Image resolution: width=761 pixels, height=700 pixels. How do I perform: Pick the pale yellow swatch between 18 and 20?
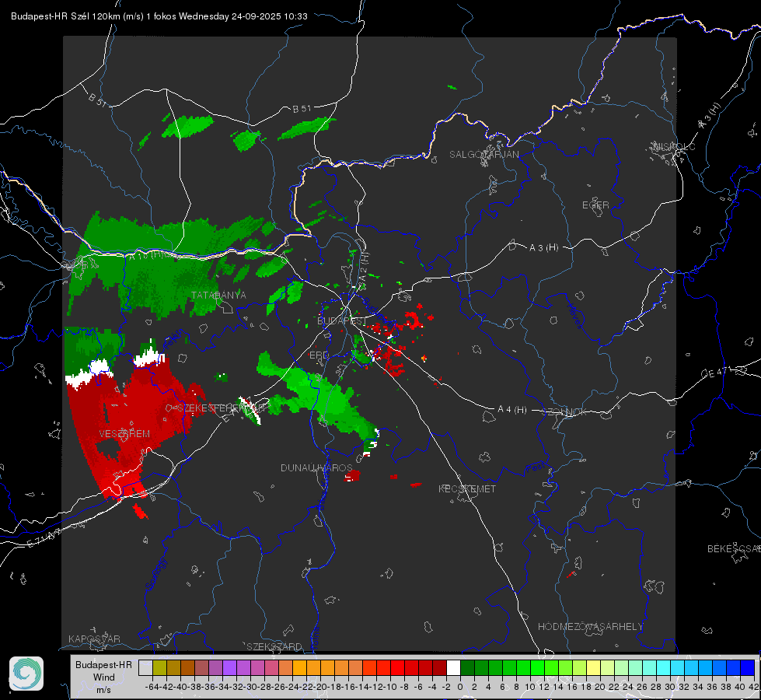pos(593,667)
